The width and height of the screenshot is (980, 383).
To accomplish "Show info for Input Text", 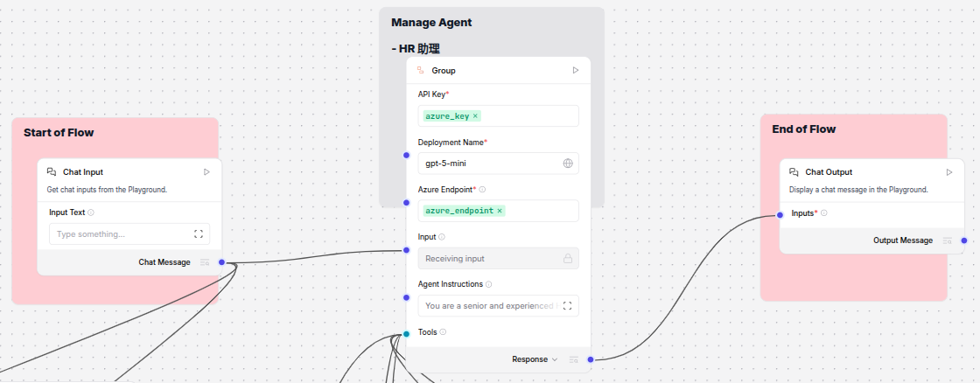I will coord(91,212).
